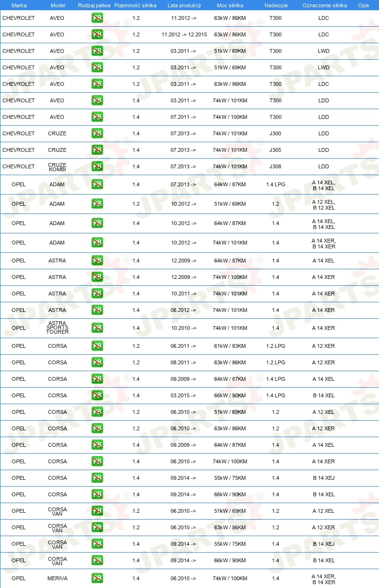Viewport: 379px width, 588px height.
Task: Click fuel icon in Cruze Kombi J308 row
Action: click(97, 166)
